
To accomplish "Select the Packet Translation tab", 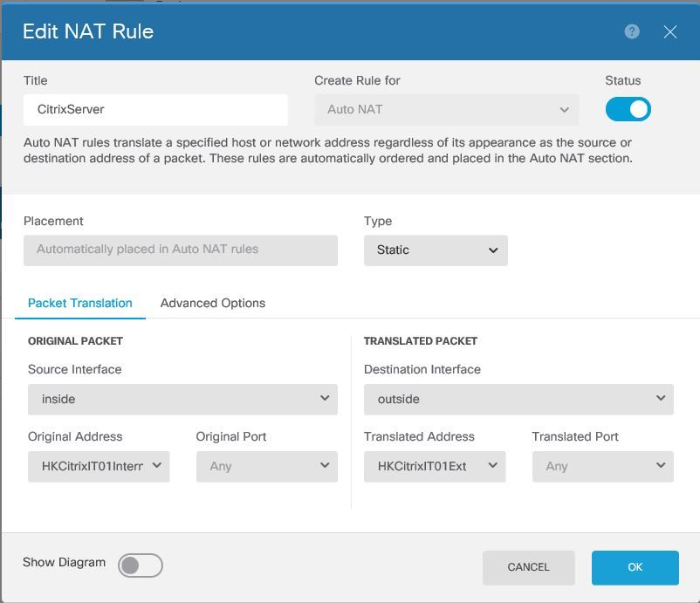I will pyautogui.click(x=80, y=303).
